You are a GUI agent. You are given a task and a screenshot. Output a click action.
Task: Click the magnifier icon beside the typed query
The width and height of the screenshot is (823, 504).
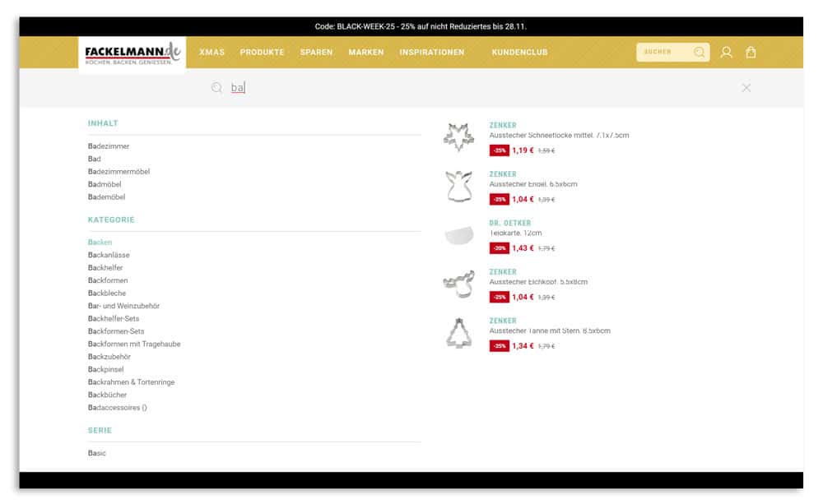point(216,88)
